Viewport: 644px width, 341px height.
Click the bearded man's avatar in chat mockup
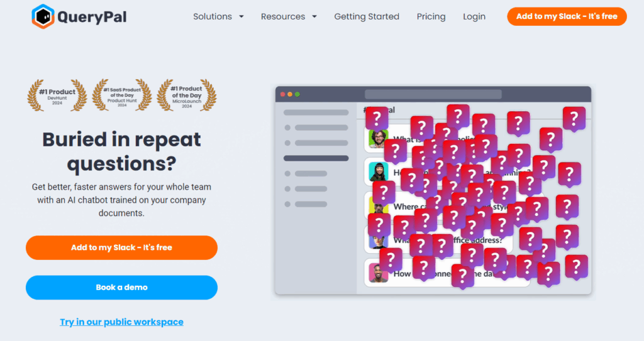tap(378, 139)
